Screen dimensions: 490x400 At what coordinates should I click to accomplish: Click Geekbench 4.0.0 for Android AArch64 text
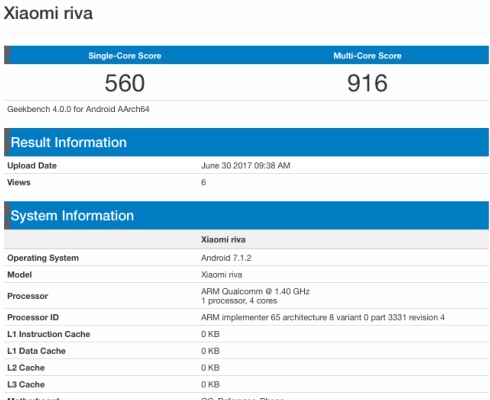tap(78, 109)
